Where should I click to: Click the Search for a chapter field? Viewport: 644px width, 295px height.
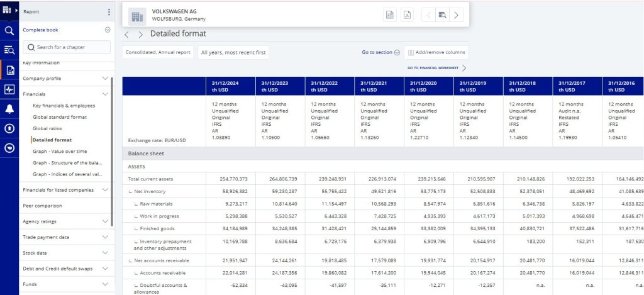67,47
